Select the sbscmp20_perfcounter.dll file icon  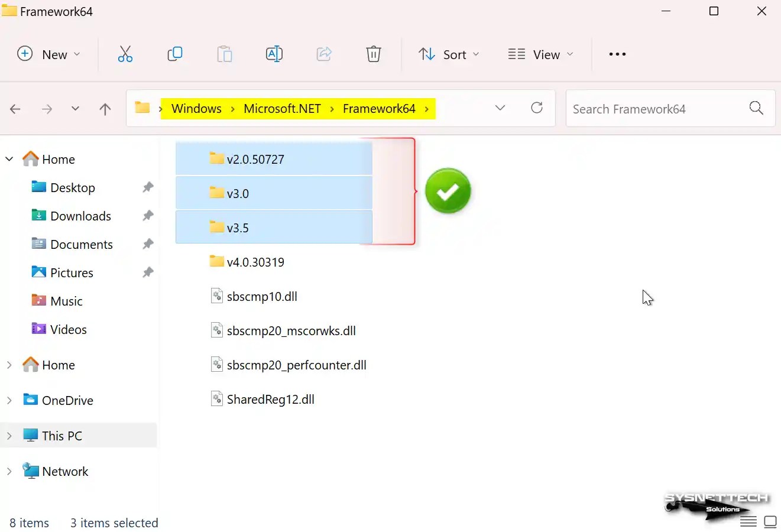tap(217, 364)
